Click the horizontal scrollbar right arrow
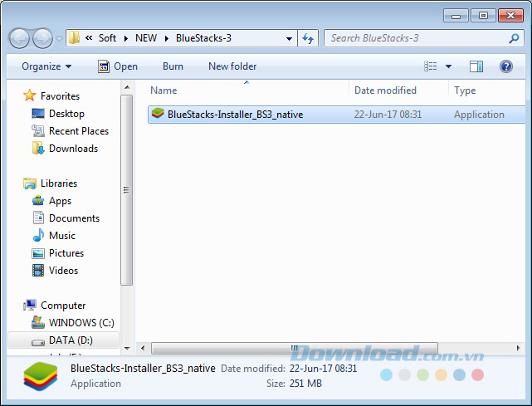The image size is (532, 406). pos(518,348)
